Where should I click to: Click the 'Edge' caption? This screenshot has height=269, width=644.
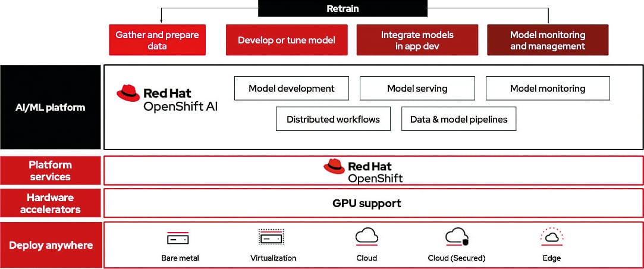[x=552, y=258]
